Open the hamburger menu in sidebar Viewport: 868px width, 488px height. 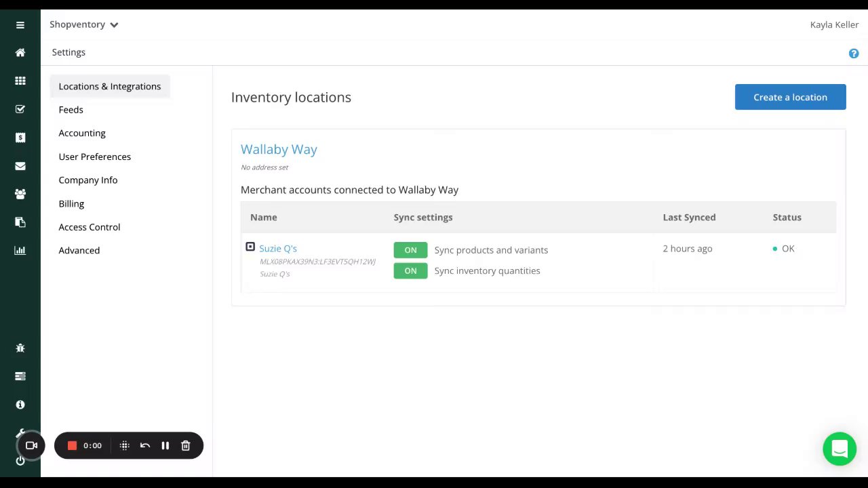coord(20,25)
